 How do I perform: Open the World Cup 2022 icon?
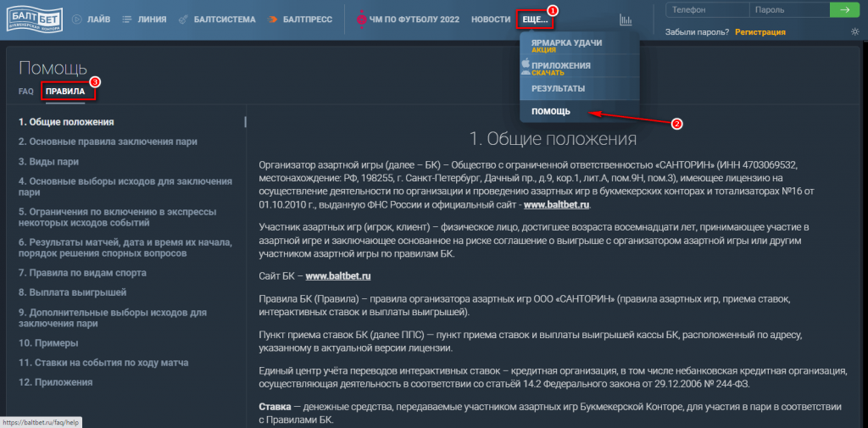pyautogui.click(x=362, y=19)
